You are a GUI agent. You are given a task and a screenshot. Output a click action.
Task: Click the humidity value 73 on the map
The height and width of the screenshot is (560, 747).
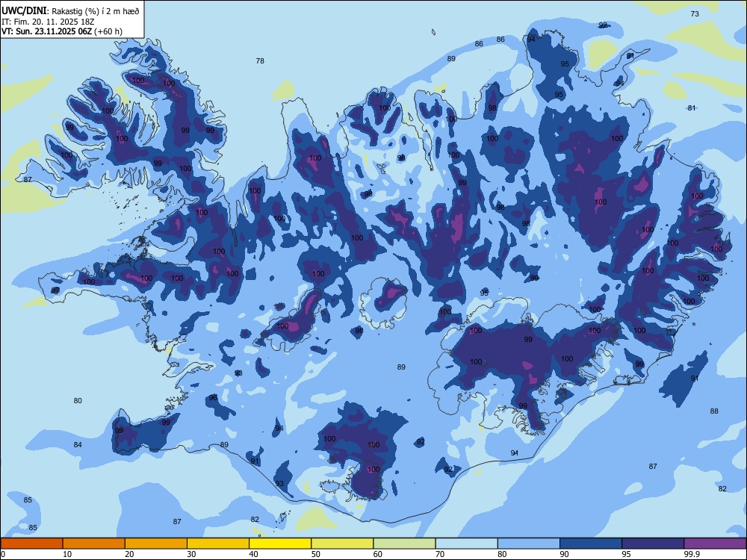695,13
